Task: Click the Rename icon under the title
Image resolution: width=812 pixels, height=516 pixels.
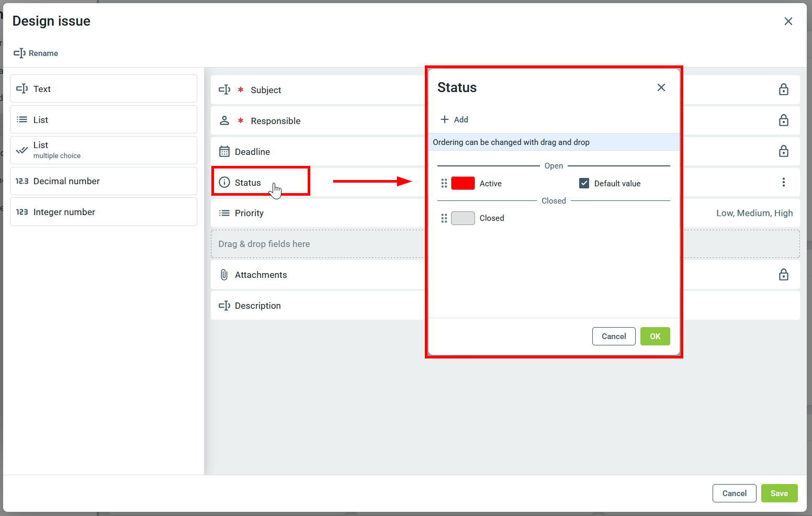Action: pos(19,53)
